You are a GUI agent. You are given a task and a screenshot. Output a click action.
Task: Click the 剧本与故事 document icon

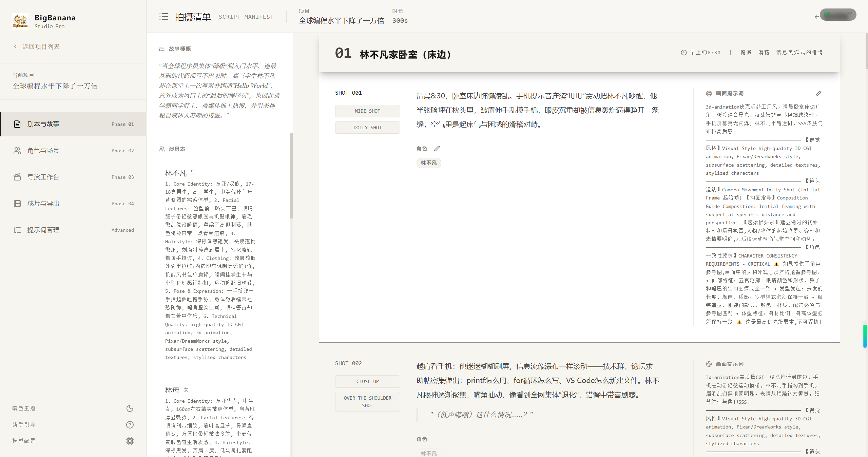point(17,124)
